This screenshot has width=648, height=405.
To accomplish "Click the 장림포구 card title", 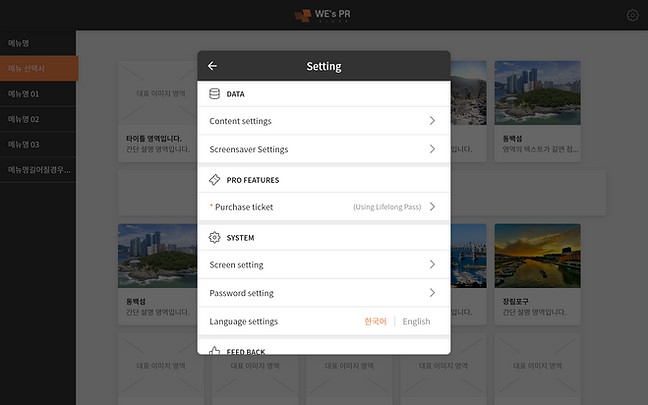I will coord(515,301).
